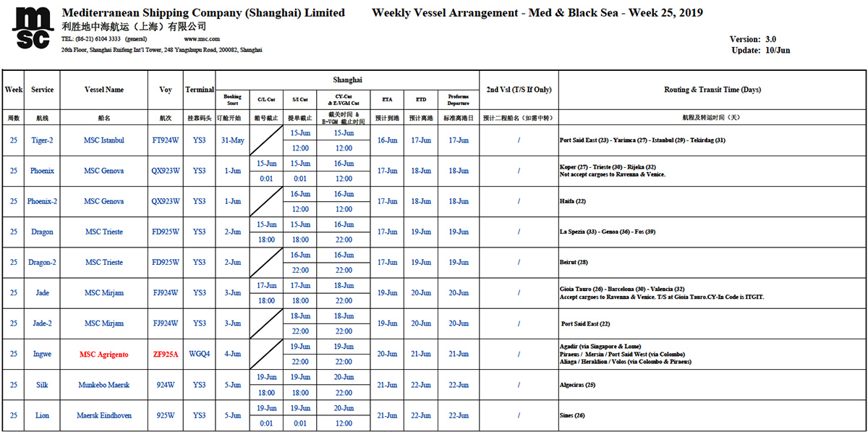Click the Voy column header
This screenshot has width=868, height=432.
(166, 90)
